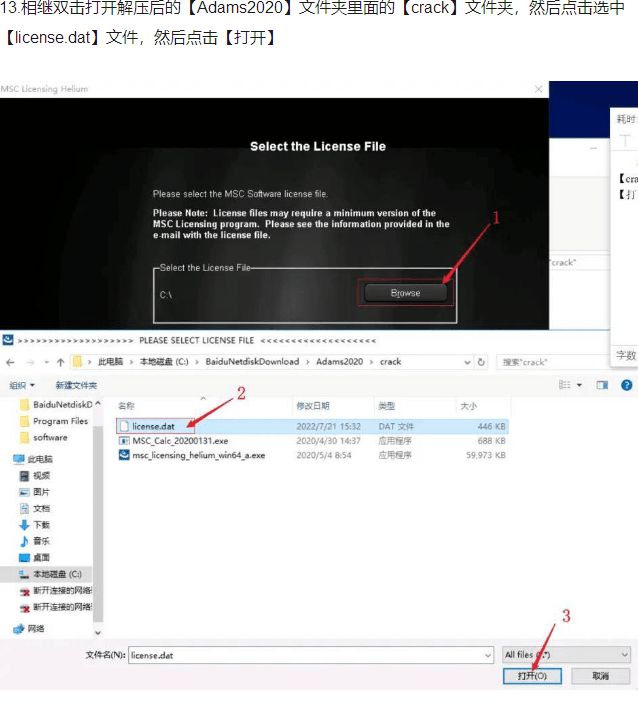Change view layout icon
Image resolution: width=638 pixels, height=703 pixels.
coord(564,385)
